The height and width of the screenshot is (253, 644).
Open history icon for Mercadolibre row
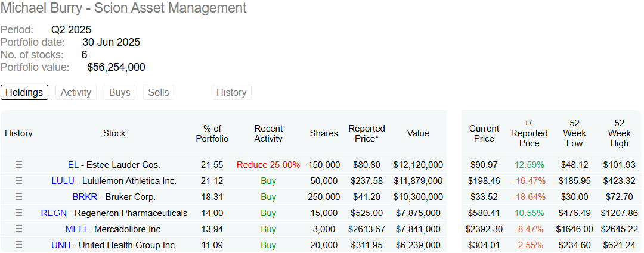coord(18,229)
